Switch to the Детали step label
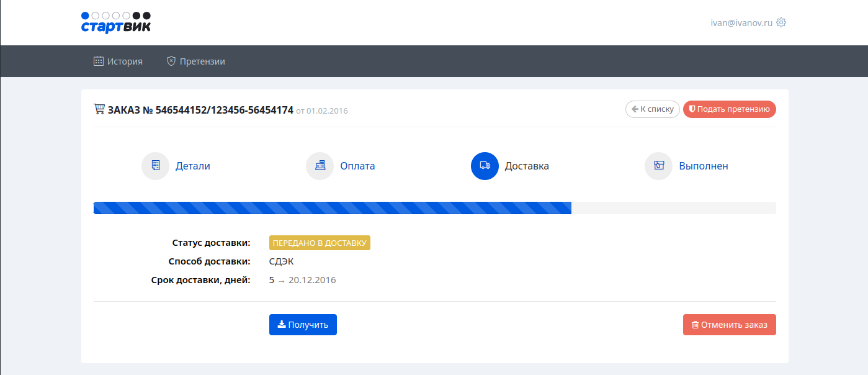This screenshot has width=868, height=375. 192,166
